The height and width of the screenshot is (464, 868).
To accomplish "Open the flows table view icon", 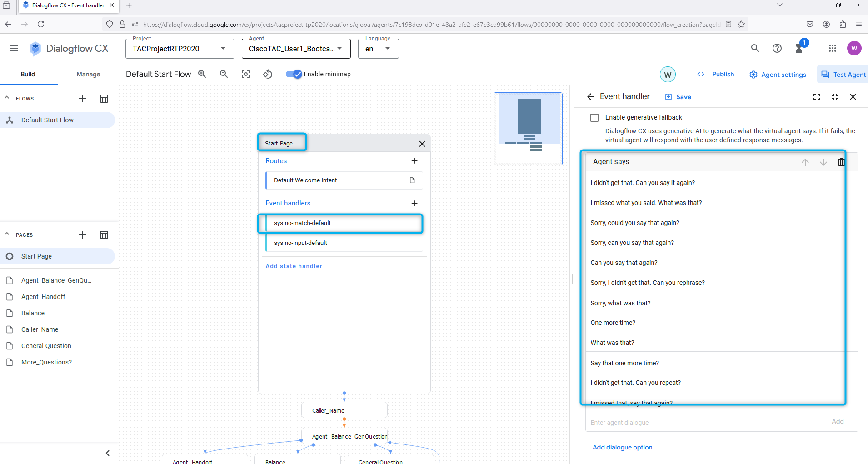I will click(104, 99).
